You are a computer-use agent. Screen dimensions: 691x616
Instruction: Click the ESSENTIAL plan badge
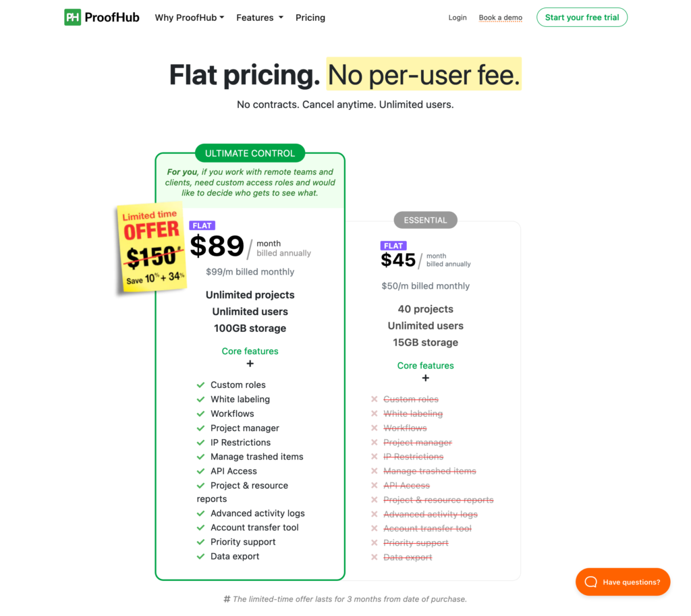pos(425,220)
